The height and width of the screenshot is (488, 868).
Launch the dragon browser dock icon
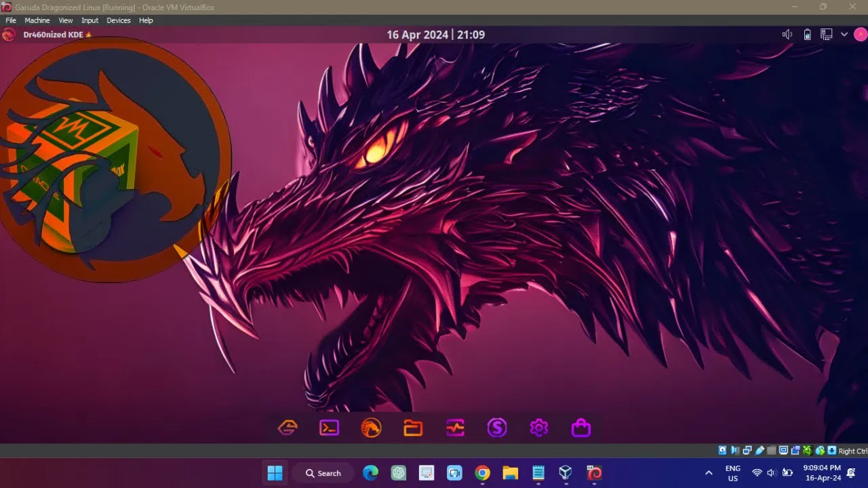(x=371, y=428)
